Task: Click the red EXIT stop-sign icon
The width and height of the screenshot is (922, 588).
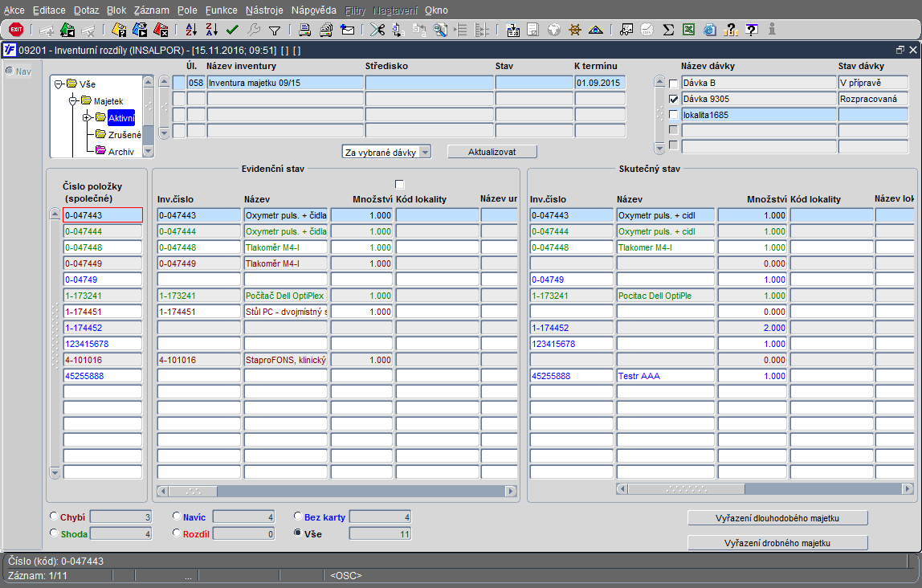Action: point(16,30)
